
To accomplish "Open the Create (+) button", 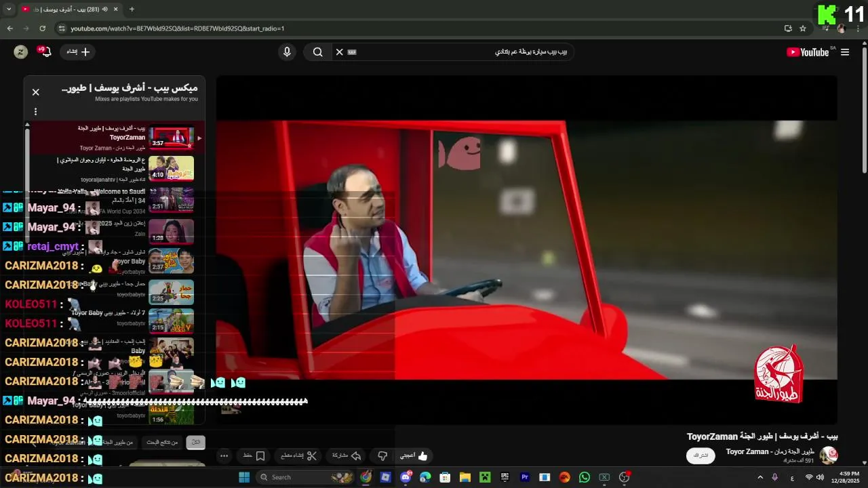I will click(x=78, y=52).
